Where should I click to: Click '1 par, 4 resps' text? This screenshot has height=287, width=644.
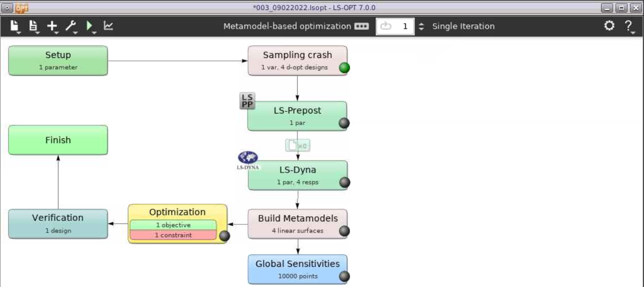pos(298,182)
